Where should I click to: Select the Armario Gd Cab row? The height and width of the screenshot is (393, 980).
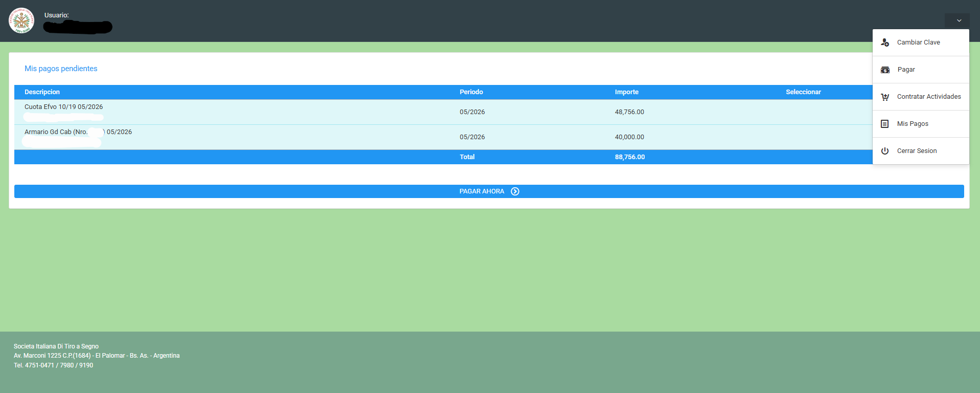coord(443,137)
